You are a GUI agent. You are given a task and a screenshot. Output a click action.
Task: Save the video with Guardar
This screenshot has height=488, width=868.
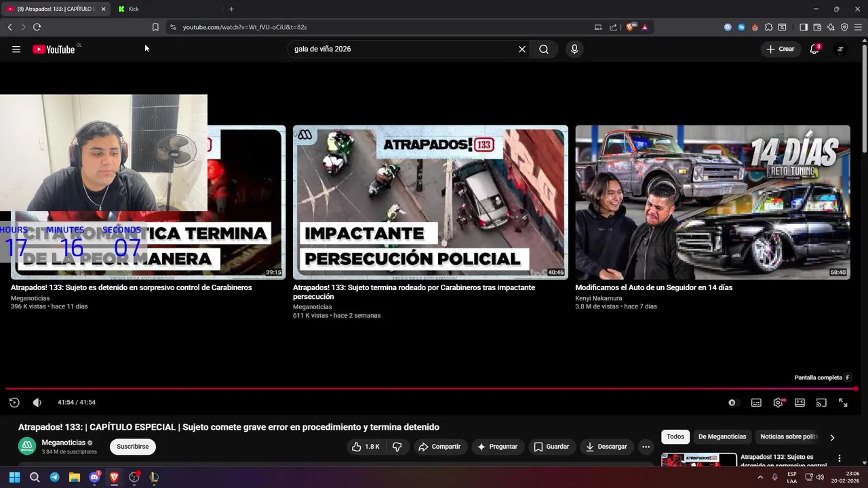coord(551,447)
